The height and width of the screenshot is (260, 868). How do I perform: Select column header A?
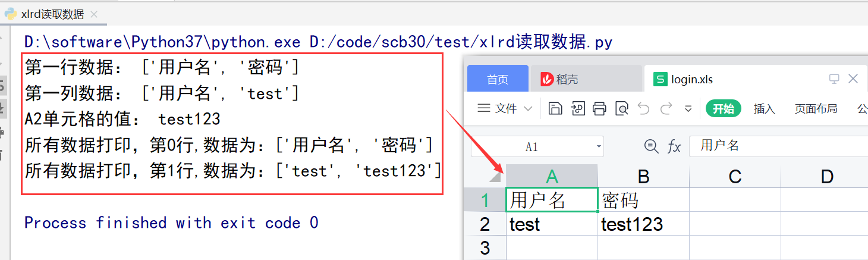click(552, 177)
